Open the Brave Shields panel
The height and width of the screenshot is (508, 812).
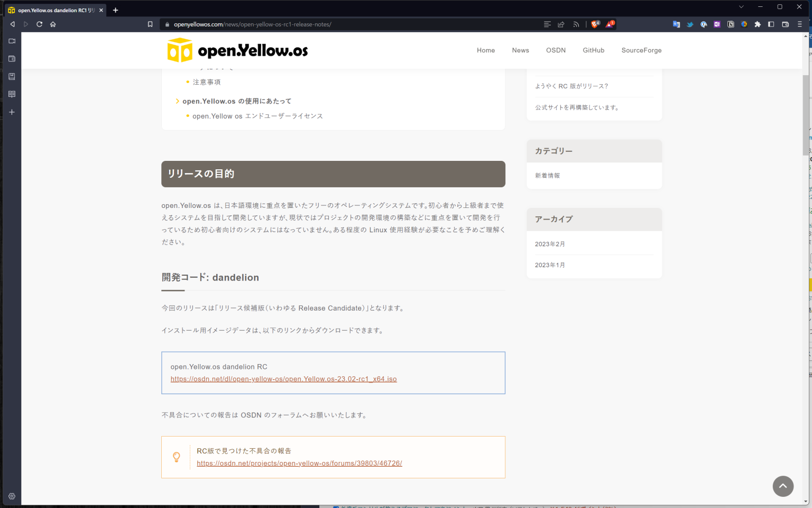595,24
